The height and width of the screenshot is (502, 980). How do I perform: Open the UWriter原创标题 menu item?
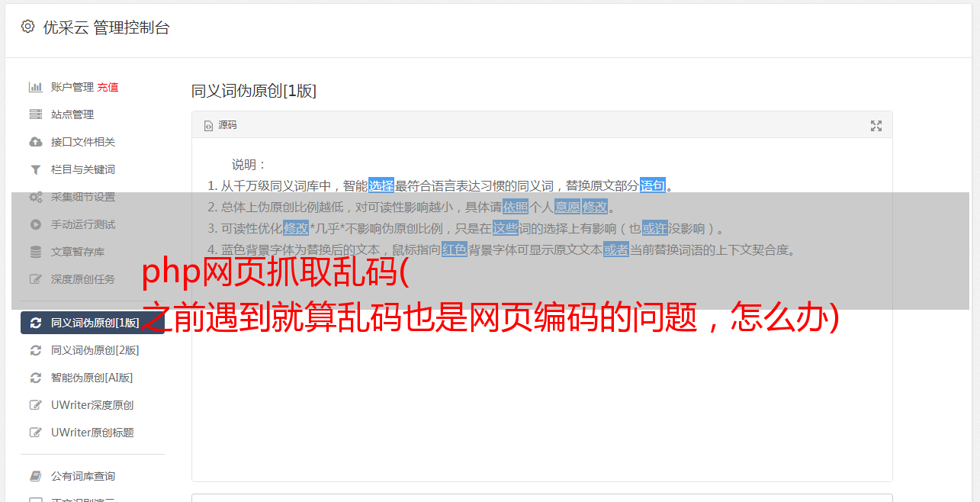click(92, 433)
